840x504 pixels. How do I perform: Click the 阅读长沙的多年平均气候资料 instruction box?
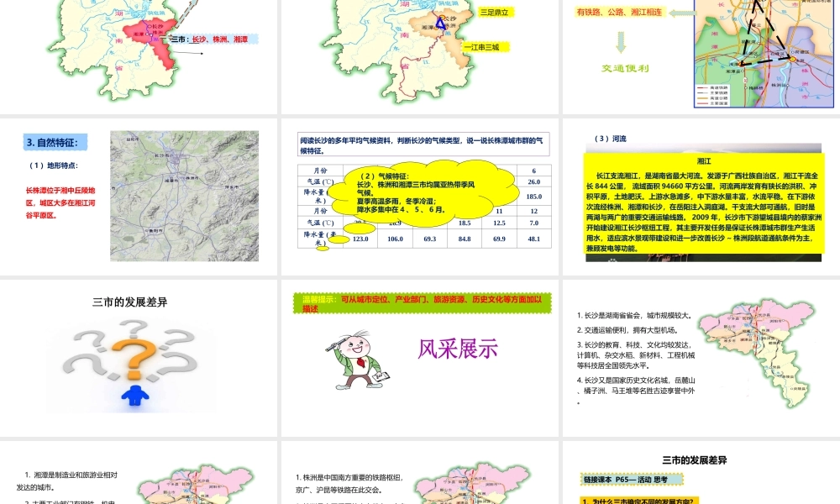(423, 145)
